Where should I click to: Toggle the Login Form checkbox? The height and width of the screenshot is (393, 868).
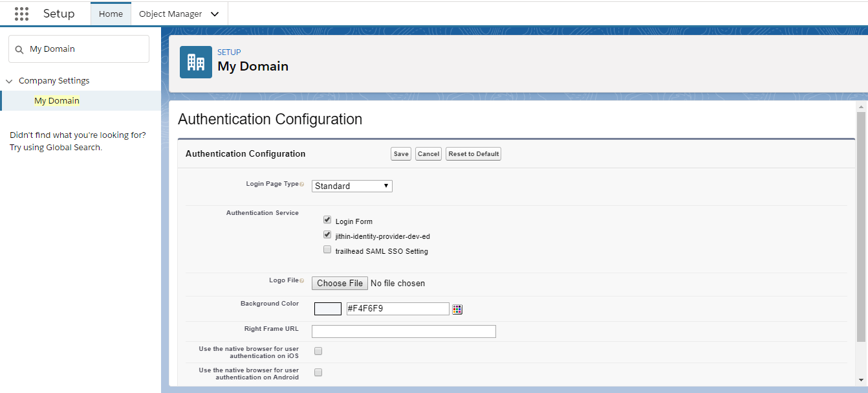click(x=327, y=220)
